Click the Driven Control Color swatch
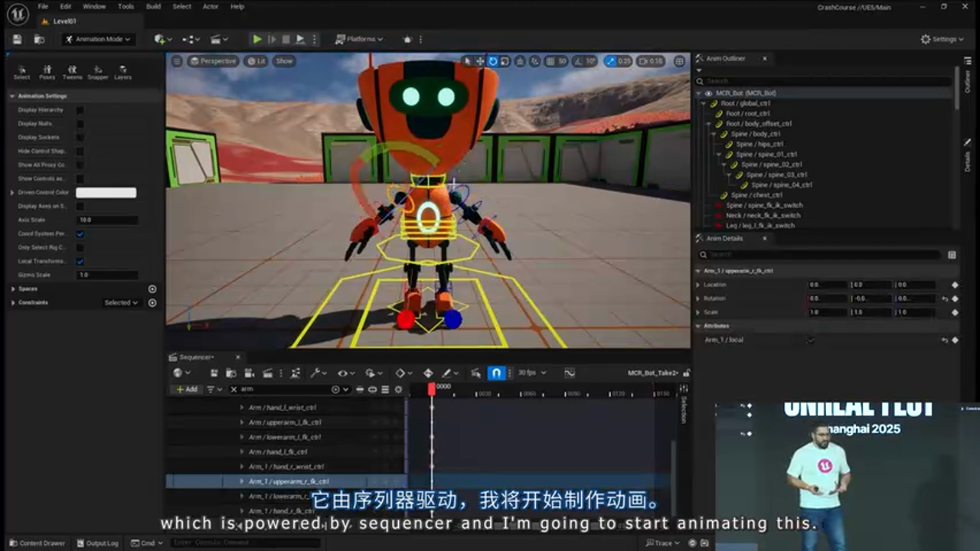Image resolution: width=980 pixels, height=551 pixels. pos(106,192)
